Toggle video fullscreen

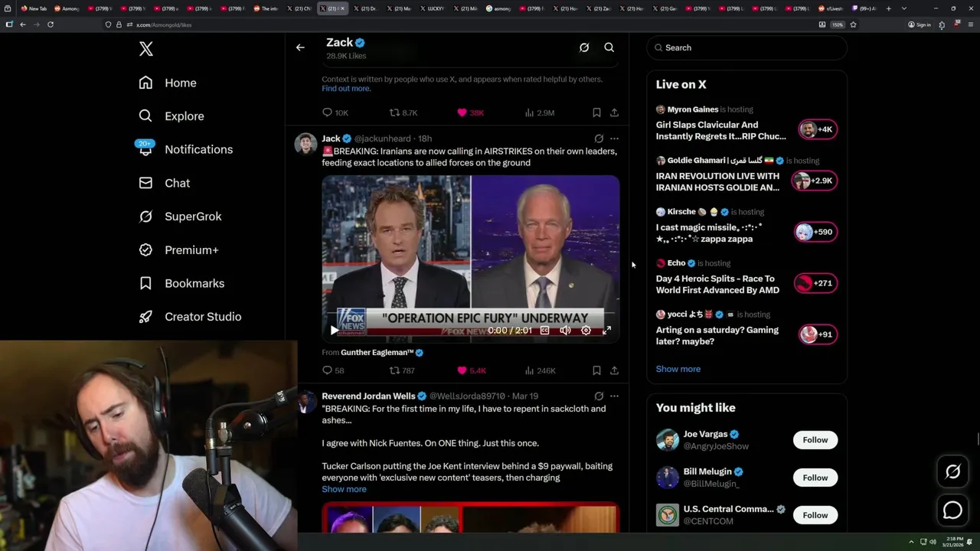tap(606, 331)
